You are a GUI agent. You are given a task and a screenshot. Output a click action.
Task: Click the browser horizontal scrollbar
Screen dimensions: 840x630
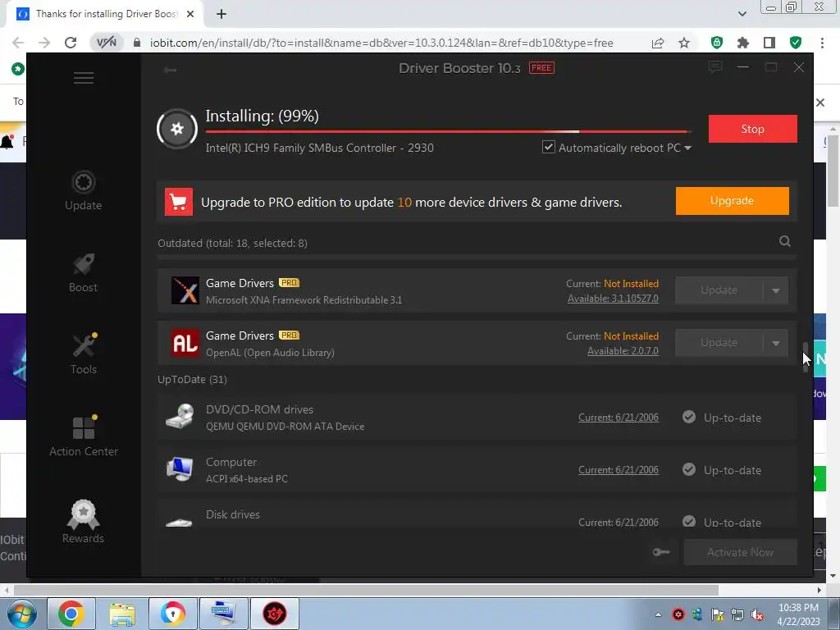[366, 590]
